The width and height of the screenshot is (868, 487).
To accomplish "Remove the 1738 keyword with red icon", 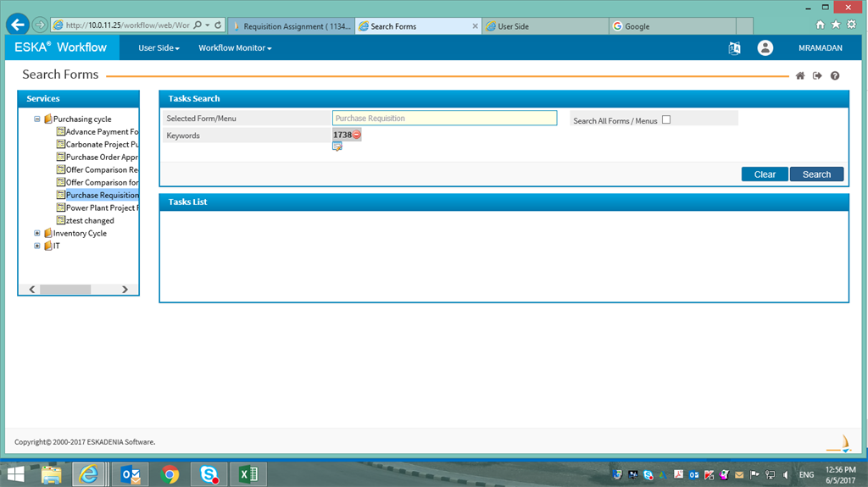I will coord(357,135).
